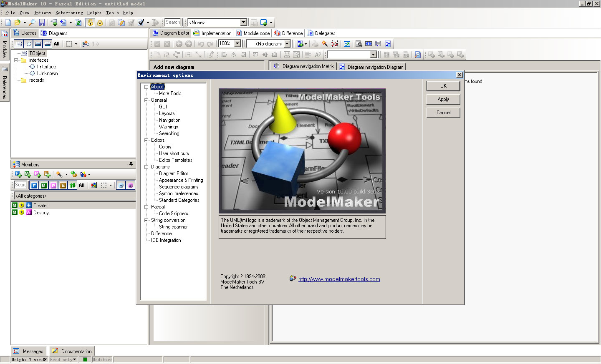Open the Refactoring menu

point(69,13)
